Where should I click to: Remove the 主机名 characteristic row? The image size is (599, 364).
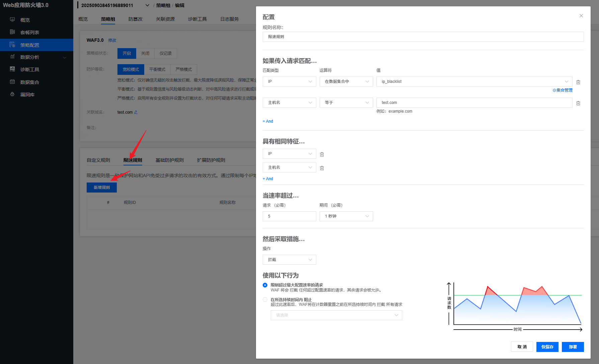322,168
